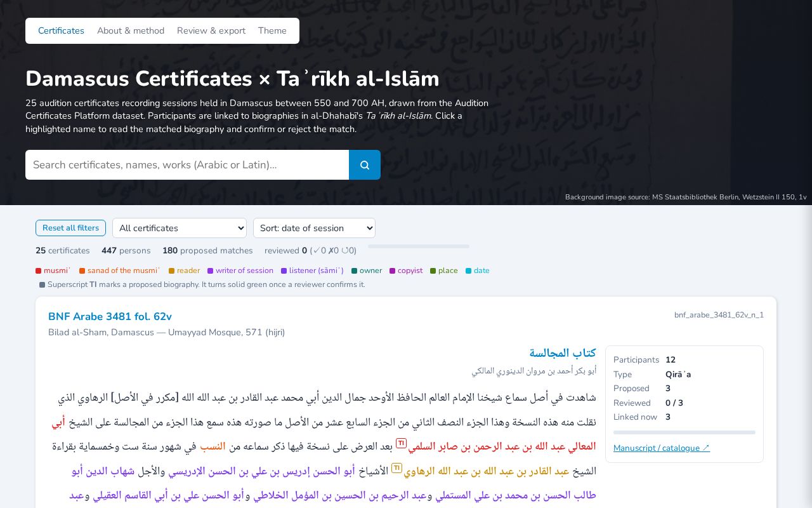
Task: Click the certificate ID bnf_arabe_3481_62v_n_1
Action: (x=719, y=315)
